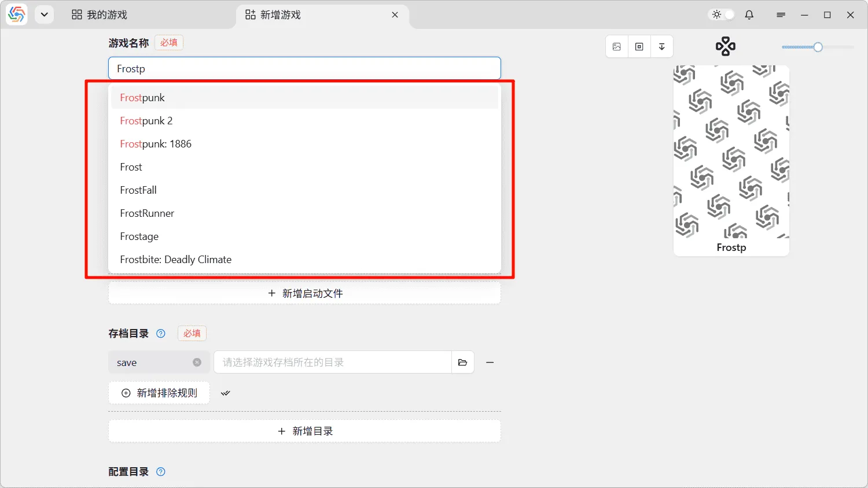Toggle the light/dark theme switch
This screenshot has height=488, width=868.
[x=723, y=15]
